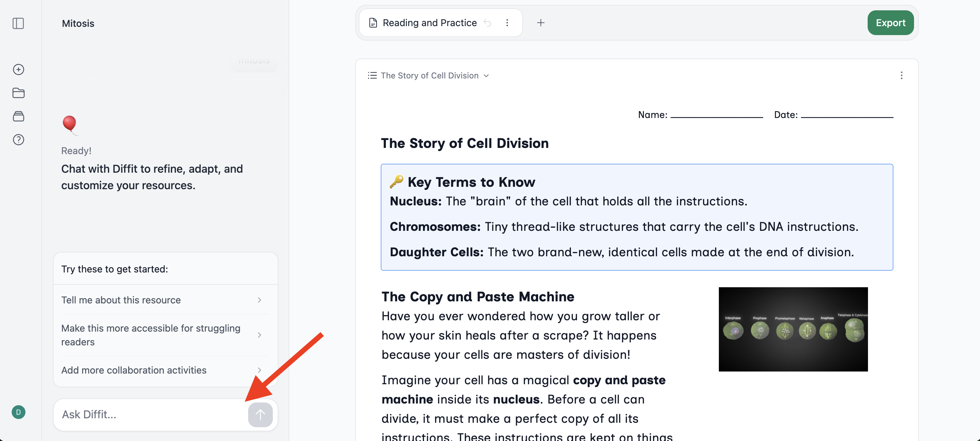The image size is (980, 441).
Task: Click the list outline icon beside The Story of Cell Division
Action: coord(372,75)
